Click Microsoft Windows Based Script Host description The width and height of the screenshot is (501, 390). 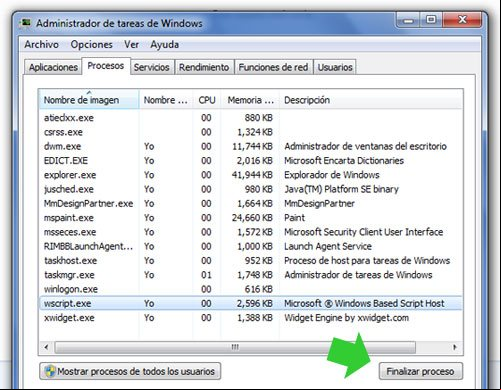coord(364,303)
